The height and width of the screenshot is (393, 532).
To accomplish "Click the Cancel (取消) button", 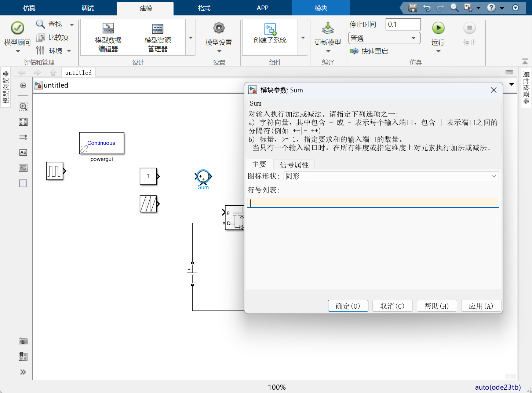I will (392, 306).
